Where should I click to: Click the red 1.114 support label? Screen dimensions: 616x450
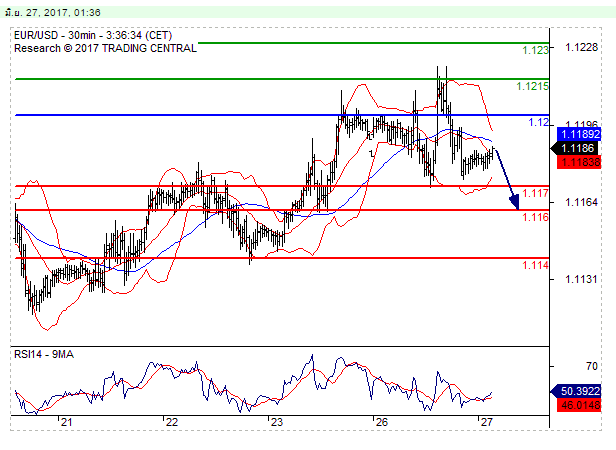pos(535,265)
